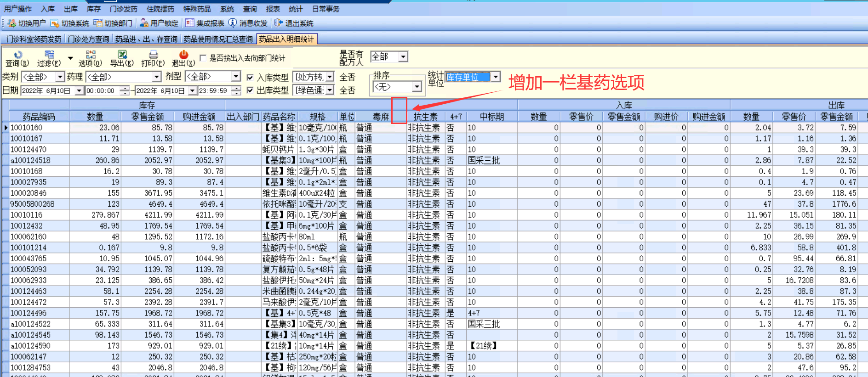Click the 退出系统 exit system icon
The width and height of the screenshot is (868, 377).
[279, 23]
